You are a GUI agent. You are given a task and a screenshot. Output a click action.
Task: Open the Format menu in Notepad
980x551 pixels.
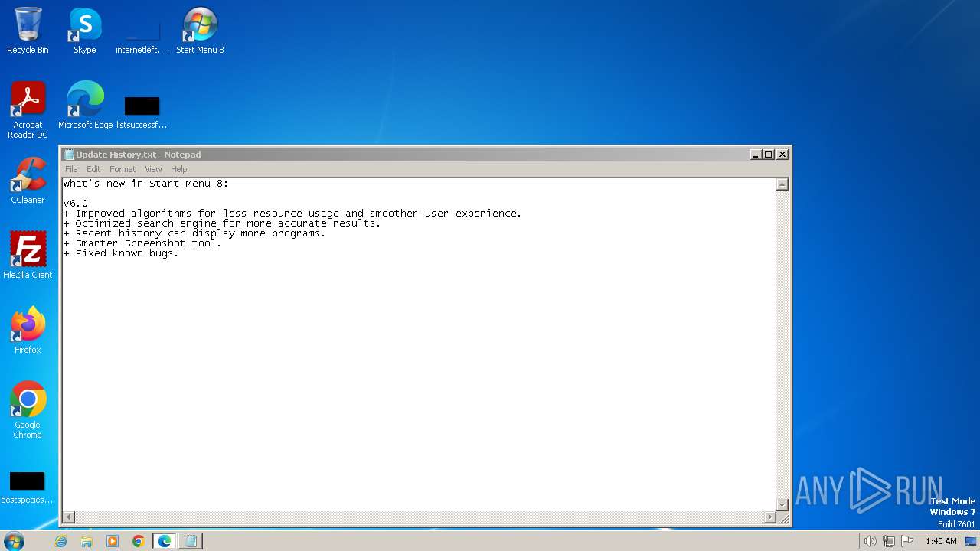(122, 169)
